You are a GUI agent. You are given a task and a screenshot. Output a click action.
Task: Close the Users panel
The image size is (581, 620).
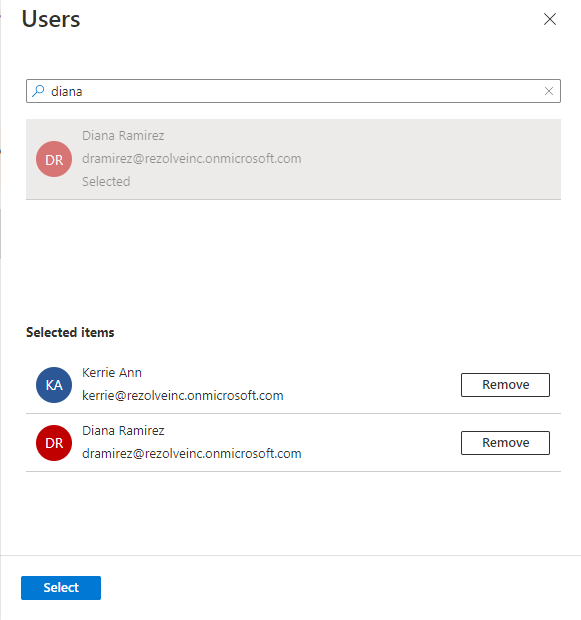coord(550,19)
